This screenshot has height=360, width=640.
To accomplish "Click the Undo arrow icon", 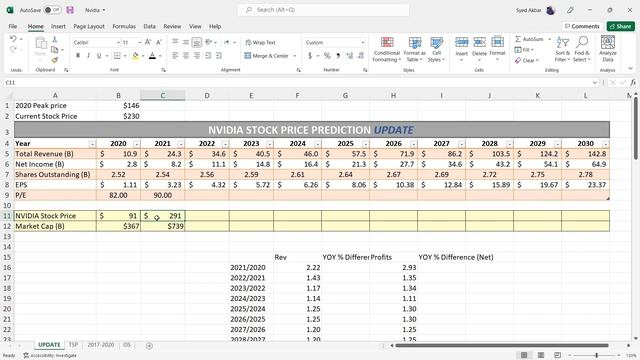I will [13, 39].
